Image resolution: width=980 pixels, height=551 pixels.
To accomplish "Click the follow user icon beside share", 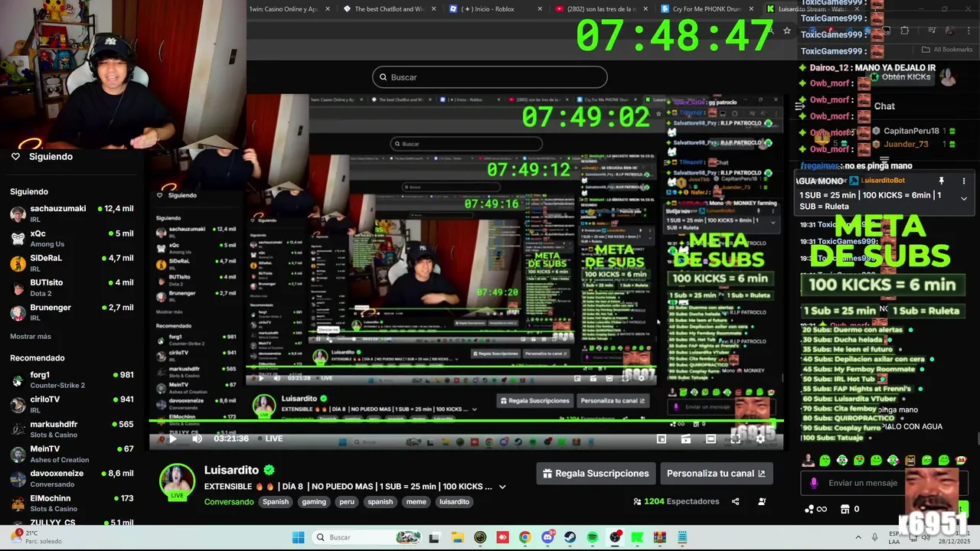I will [x=762, y=501].
